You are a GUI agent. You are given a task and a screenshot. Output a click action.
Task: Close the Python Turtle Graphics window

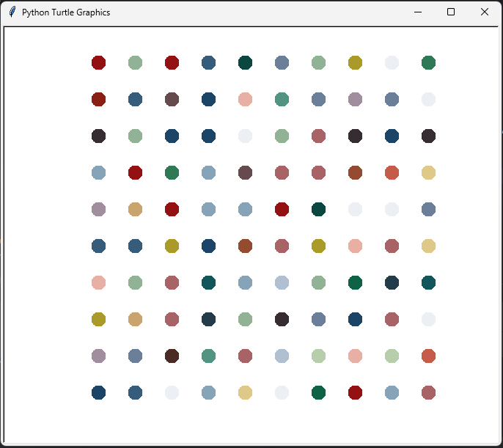(485, 12)
